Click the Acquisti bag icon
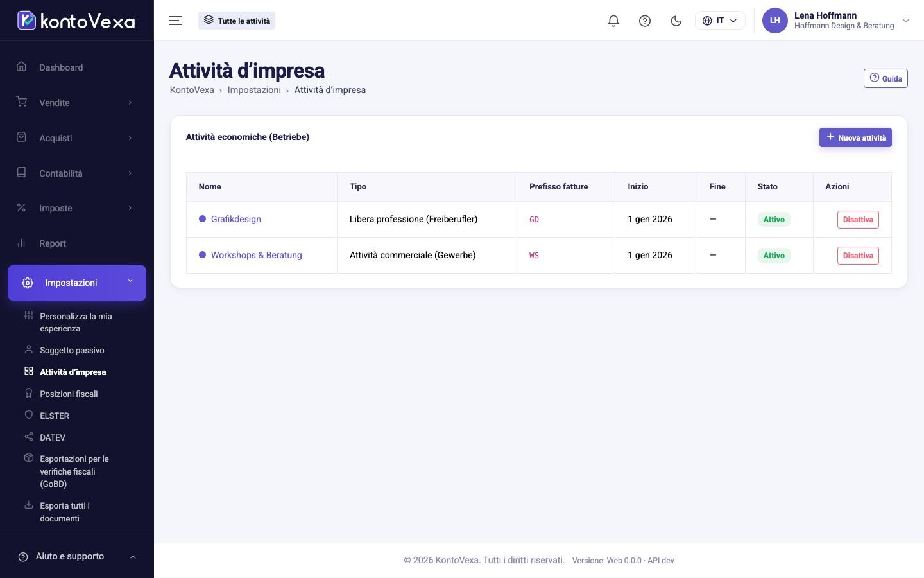Image resolution: width=924 pixels, height=578 pixels. pyautogui.click(x=21, y=137)
